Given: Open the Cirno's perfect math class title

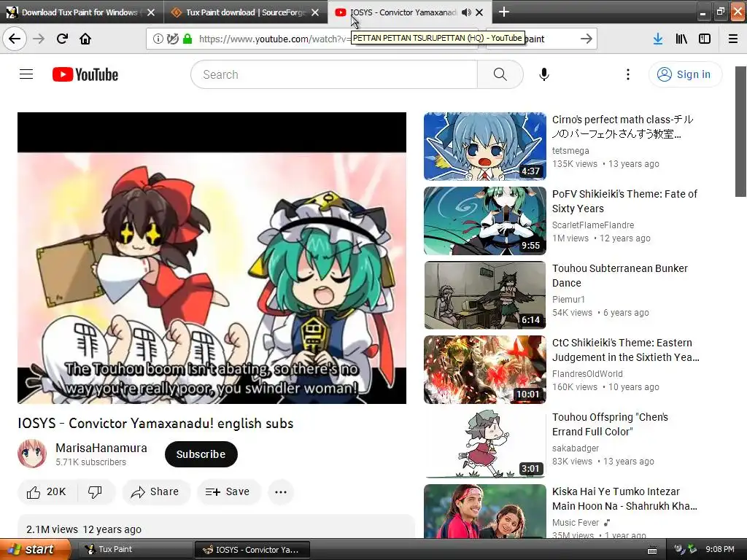Looking at the screenshot, I should 623,127.
